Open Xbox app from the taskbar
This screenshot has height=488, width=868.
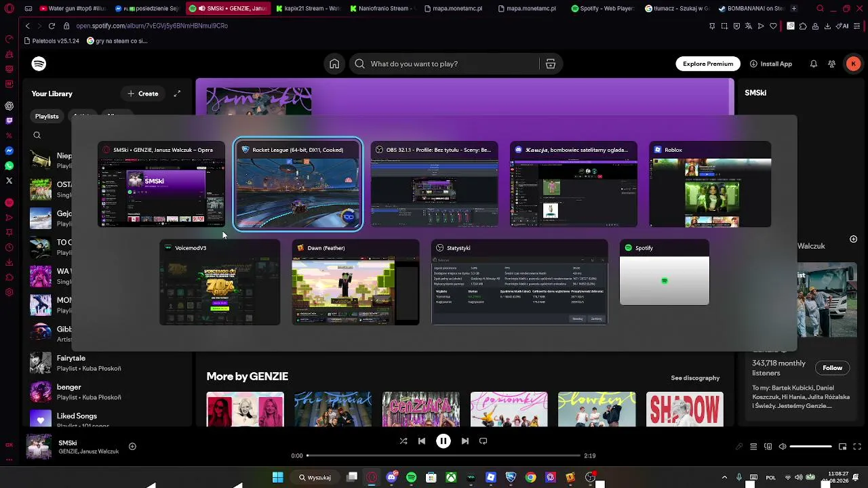[x=450, y=477]
